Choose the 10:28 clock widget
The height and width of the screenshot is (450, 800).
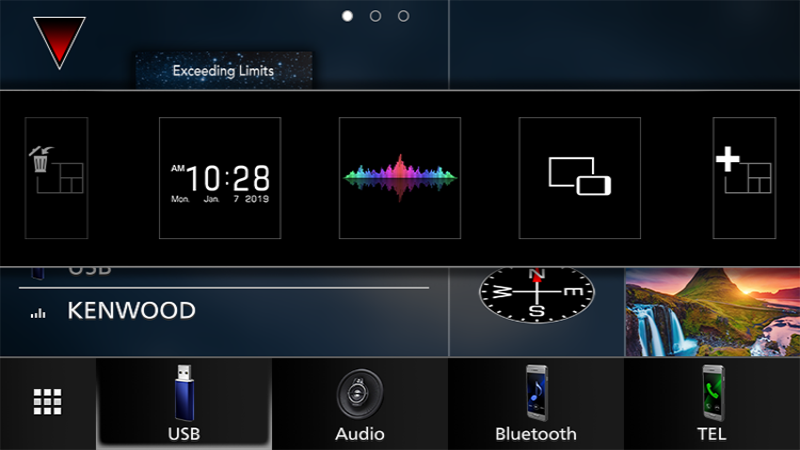(x=220, y=178)
